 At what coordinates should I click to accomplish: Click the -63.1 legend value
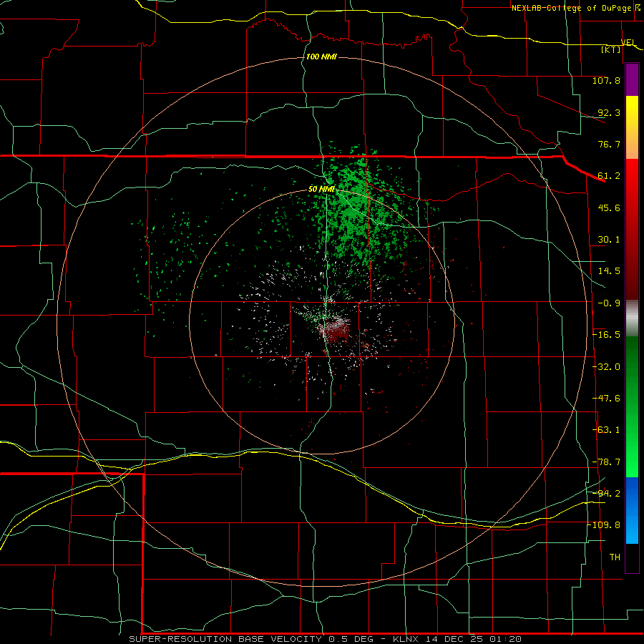pos(606,430)
